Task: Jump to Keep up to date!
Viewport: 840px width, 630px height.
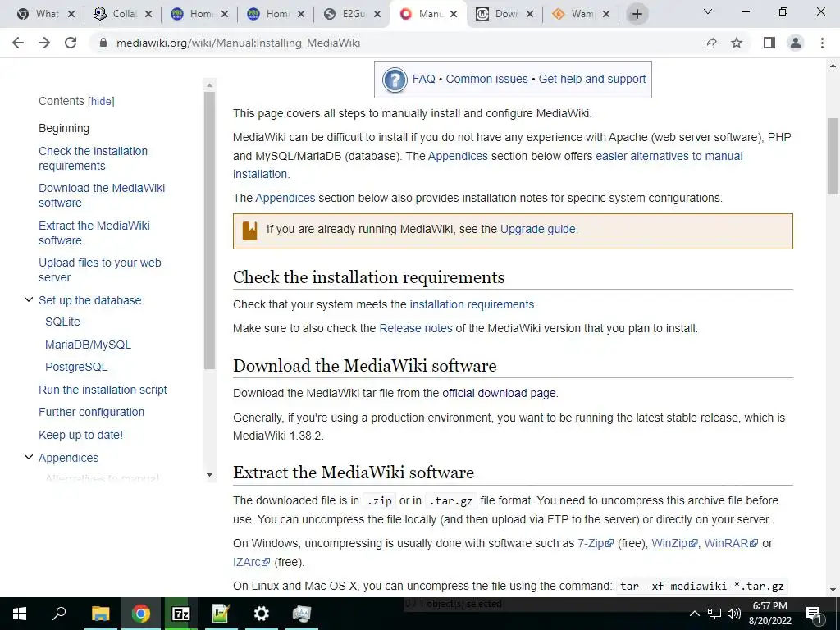Action: (80, 435)
